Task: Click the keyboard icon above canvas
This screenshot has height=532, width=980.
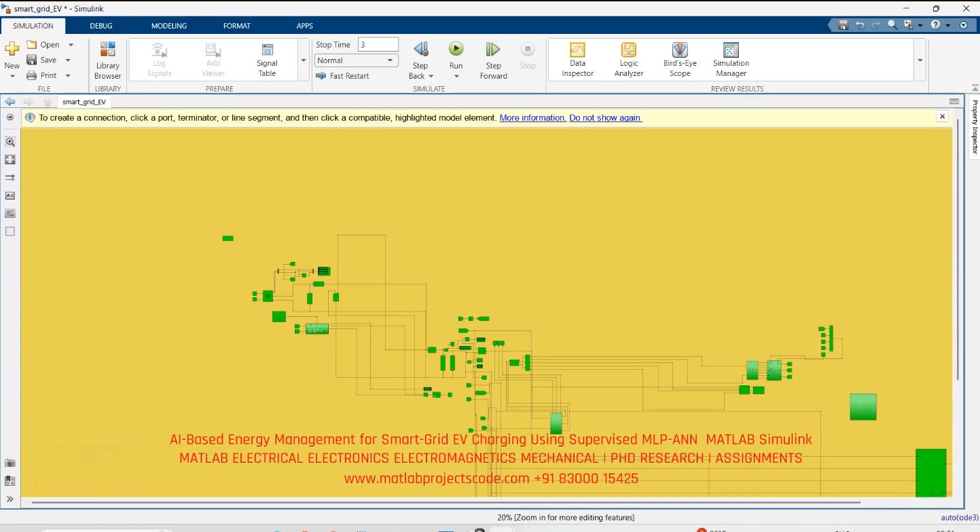Action: pyautogui.click(x=954, y=102)
